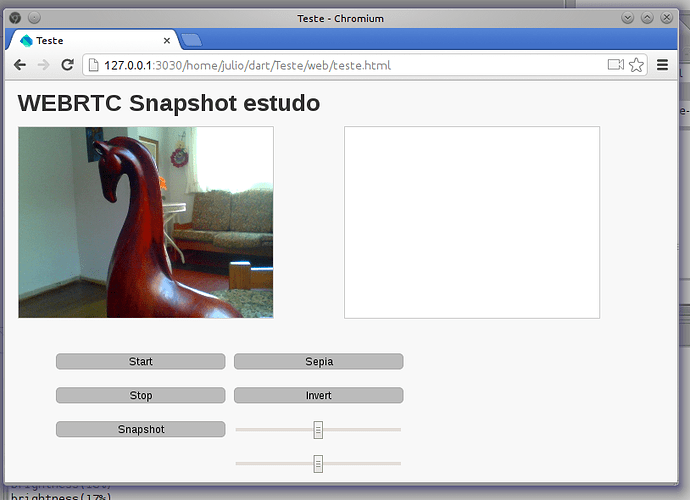The width and height of the screenshot is (690, 500).
Task: Reload the page with the refresh icon
Action: (x=67, y=65)
